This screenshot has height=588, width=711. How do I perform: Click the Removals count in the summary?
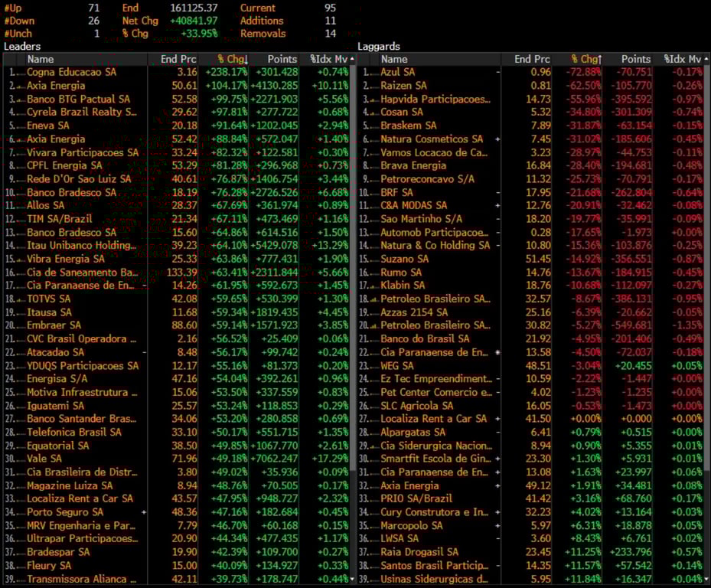pos(330,34)
